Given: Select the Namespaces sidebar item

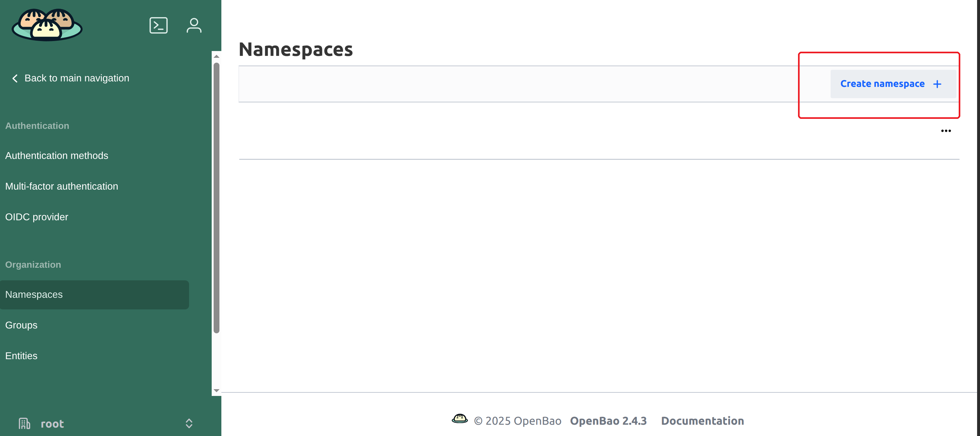Looking at the screenshot, I should tap(34, 295).
